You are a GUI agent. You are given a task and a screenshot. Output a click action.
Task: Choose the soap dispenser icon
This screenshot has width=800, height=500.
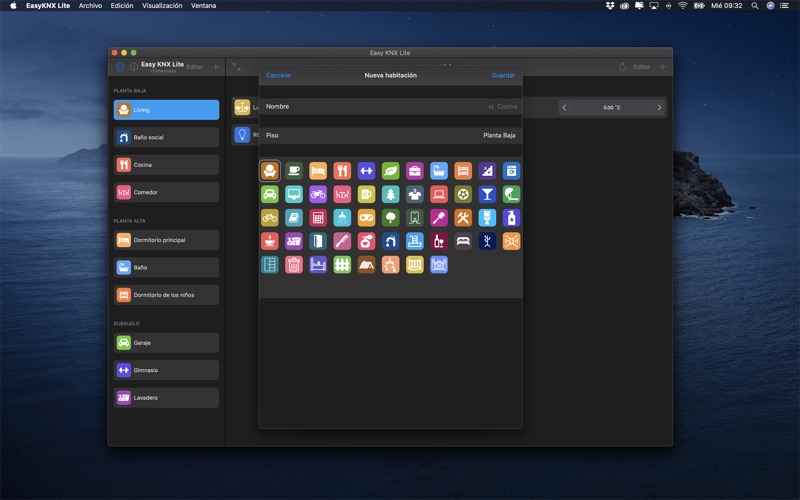511,218
